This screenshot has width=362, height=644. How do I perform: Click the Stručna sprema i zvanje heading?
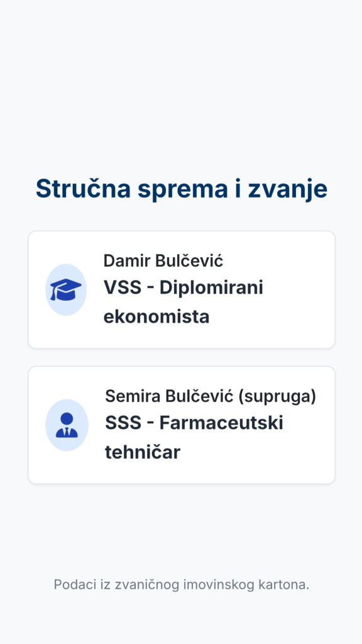[x=182, y=189]
